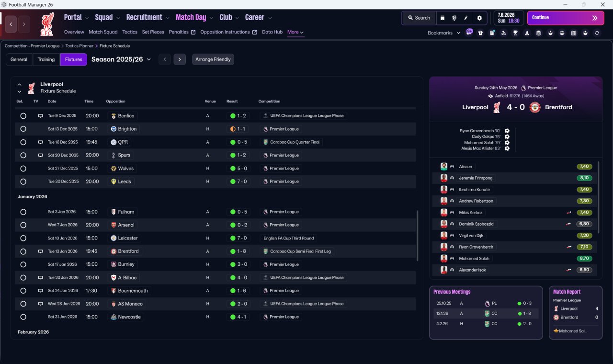Open the Recruitment menu
The height and width of the screenshot is (364, 613).
tap(148, 17)
